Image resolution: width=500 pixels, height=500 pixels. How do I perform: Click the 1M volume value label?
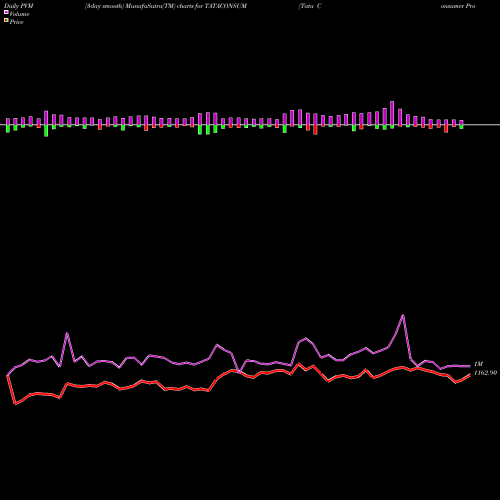[x=478, y=364]
